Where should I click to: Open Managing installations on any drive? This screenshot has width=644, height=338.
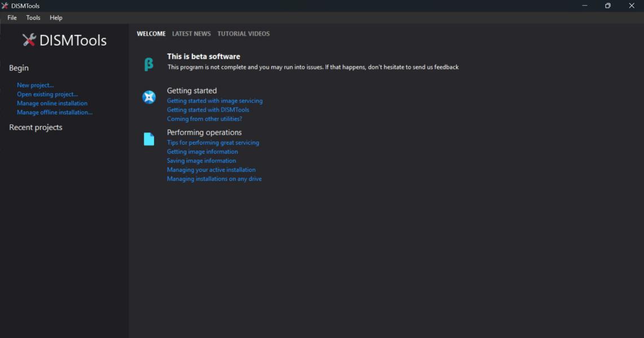(214, 179)
